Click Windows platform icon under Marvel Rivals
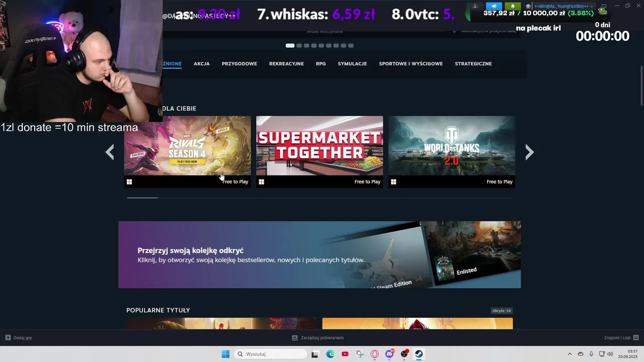 coord(129,182)
